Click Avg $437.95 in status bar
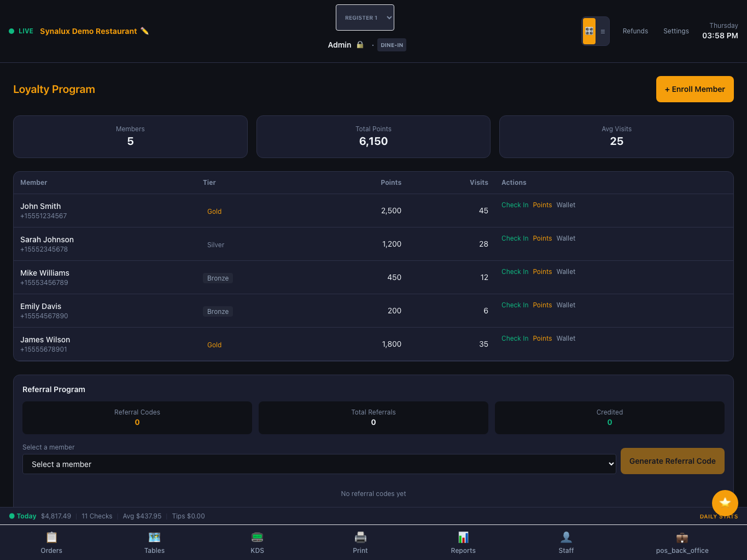Screen dimensions: 747x560 click(x=142, y=516)
